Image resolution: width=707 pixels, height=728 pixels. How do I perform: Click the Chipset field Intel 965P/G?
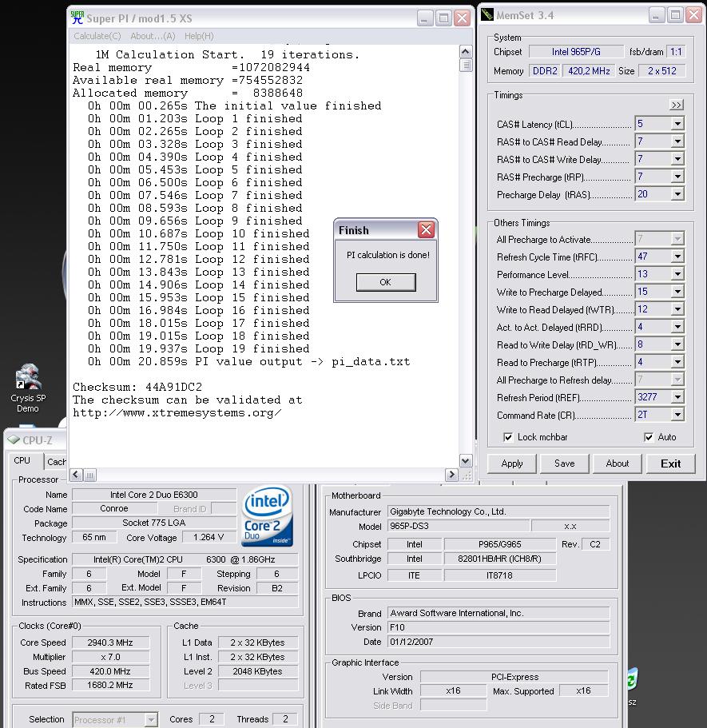[576, 52]
